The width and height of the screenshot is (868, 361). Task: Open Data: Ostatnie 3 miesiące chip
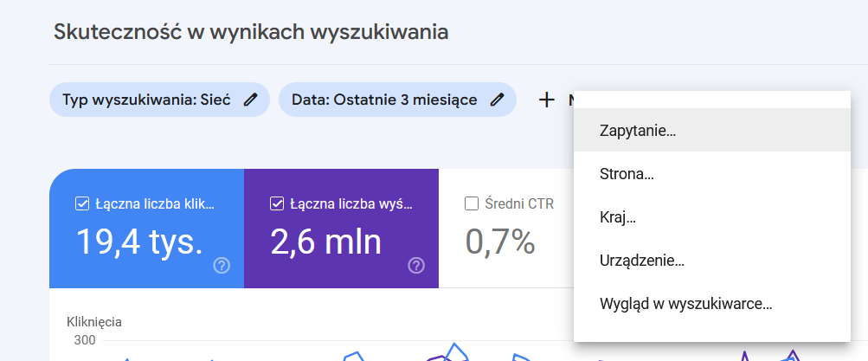[397, 100]
